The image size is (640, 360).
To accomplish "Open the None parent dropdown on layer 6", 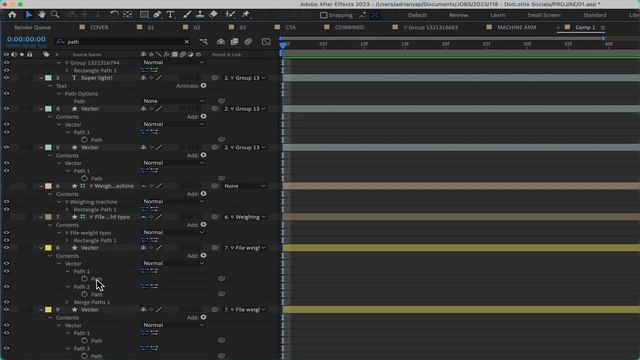I will [x=244, y=186].
